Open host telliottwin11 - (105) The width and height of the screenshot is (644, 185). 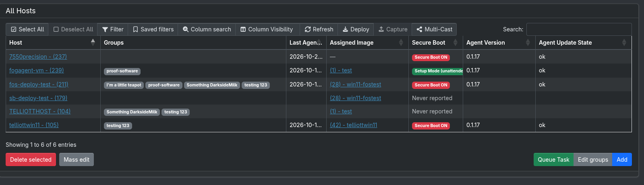34,125
